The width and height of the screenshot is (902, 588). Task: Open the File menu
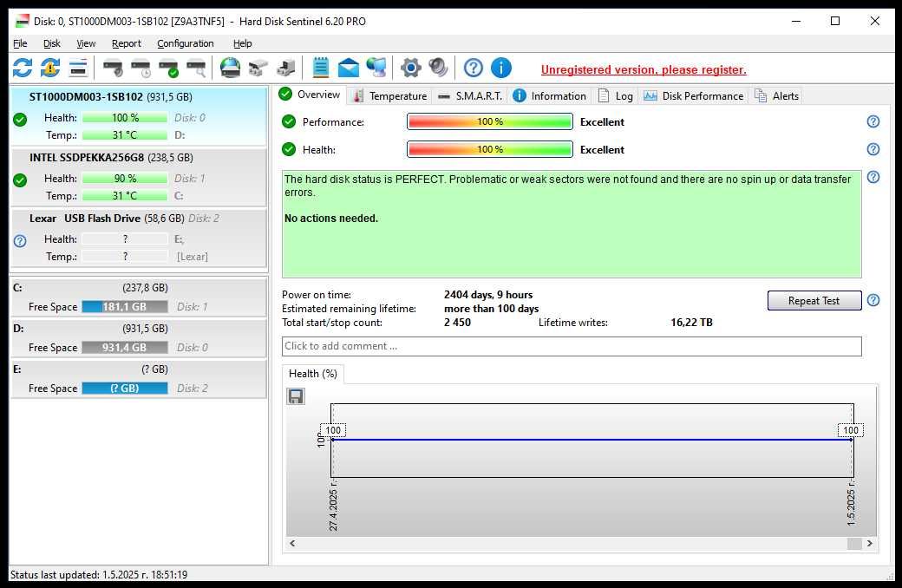click(x=20, y=43)
